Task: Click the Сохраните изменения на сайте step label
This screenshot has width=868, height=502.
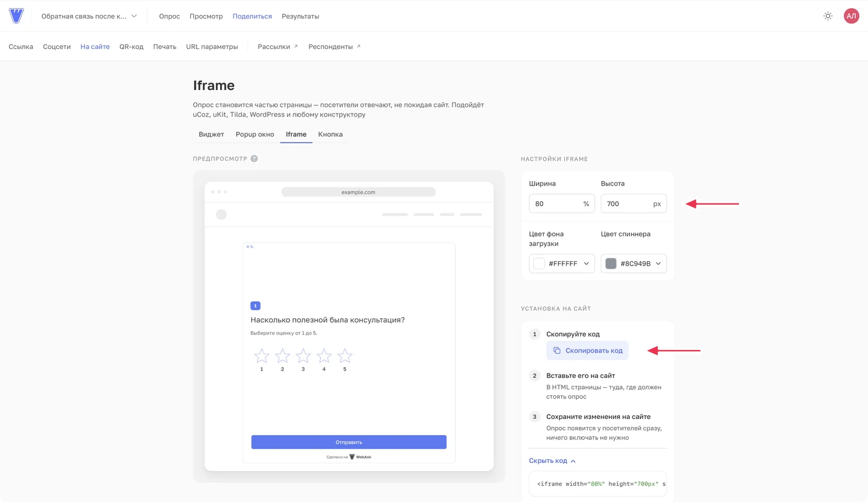Action: click(598, 416)
